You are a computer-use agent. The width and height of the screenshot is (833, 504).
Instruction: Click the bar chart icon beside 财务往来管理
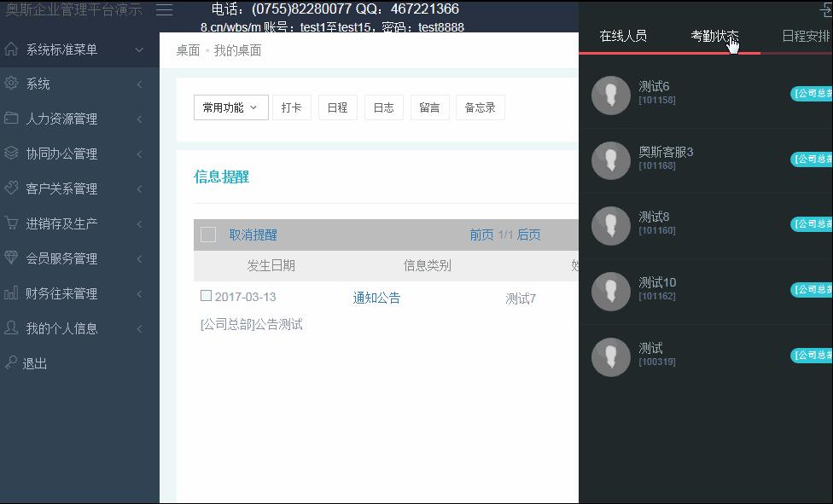[11, 293]
